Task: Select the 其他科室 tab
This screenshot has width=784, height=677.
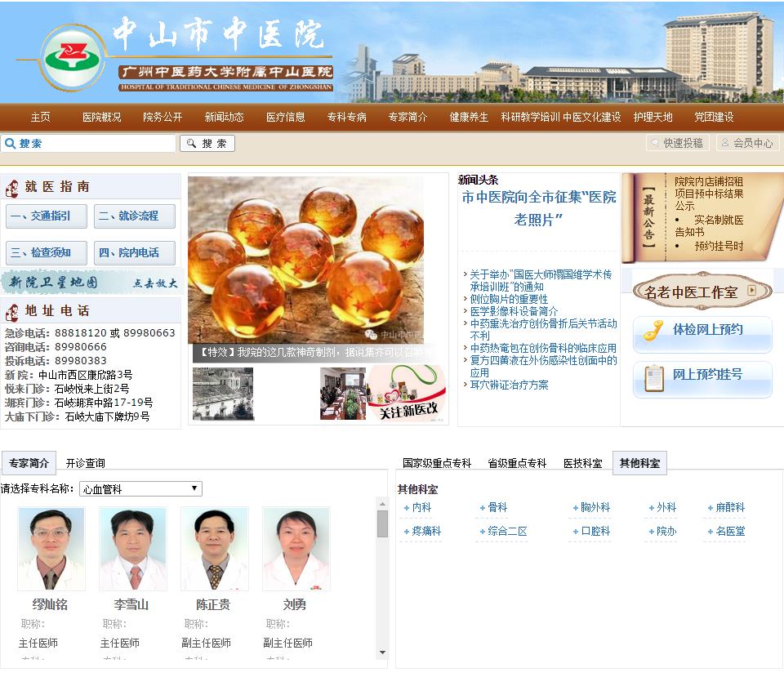Action: (x=639, y=462)
